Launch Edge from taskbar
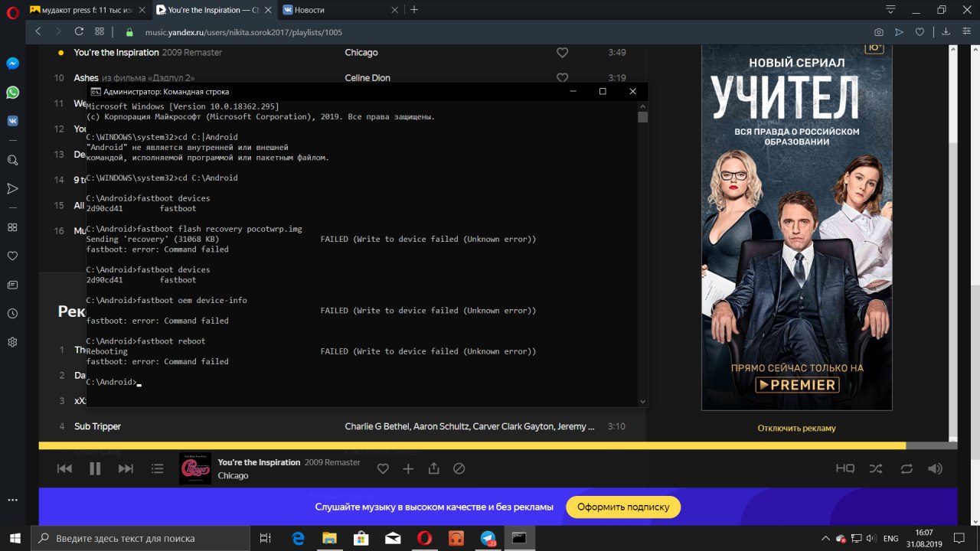 click(299, 538)
